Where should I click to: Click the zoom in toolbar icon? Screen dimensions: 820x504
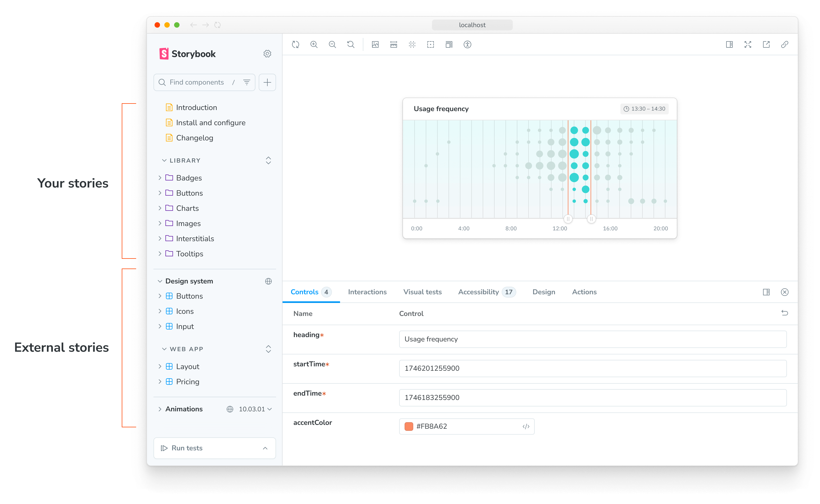click(314, 44)
